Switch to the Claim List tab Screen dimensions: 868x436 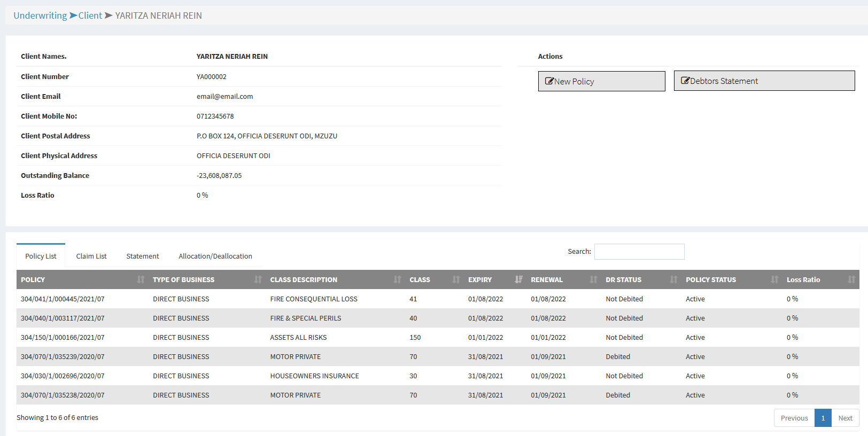[x=91, y=256]
